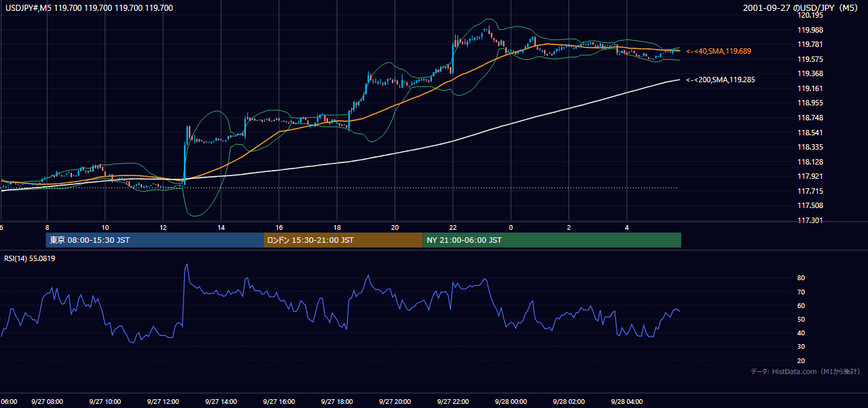Click the hour 14 label under price chart

click(x=221, y=227)
